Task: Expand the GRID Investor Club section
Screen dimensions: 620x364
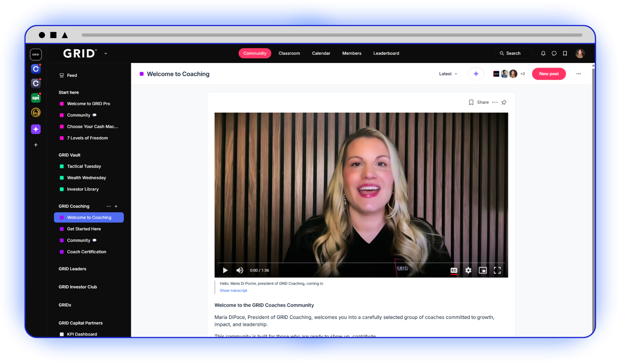Action: (78, 287)
